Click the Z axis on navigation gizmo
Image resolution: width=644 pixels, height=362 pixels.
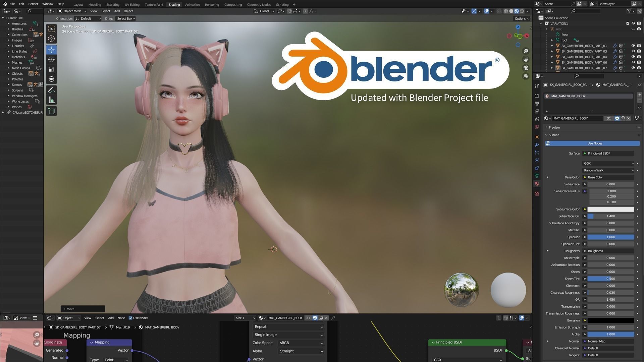pyautogui.click(x=518, y=27)
